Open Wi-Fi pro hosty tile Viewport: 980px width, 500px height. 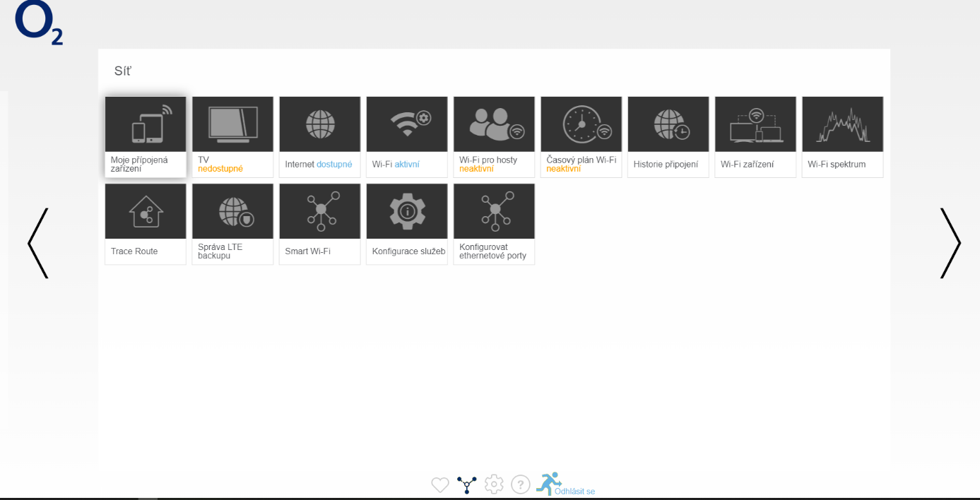494,136
